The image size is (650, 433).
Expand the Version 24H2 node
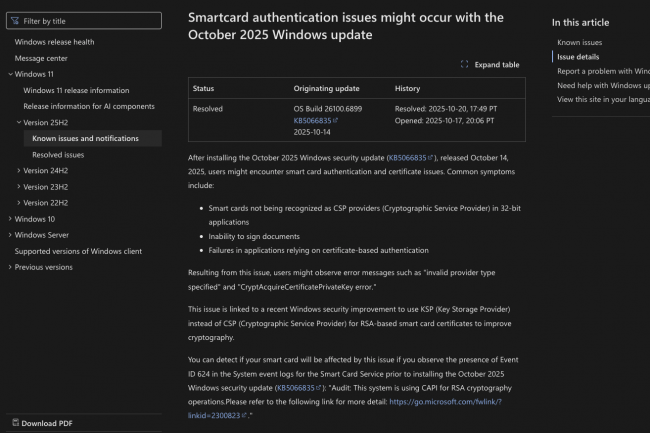click(x=19, y=171)
